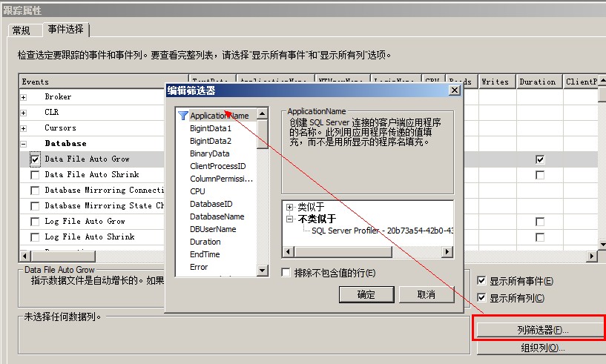The image size is (606, 364).
Task: Toggle the Data File Auto Shrink event checkbox
Action: [35, 175]
